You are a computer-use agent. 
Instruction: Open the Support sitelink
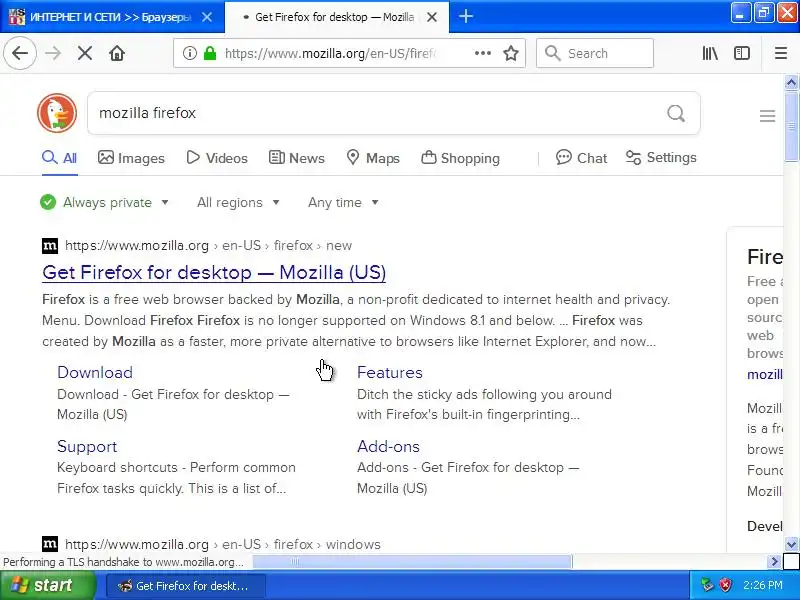click(x=87, y=446)
